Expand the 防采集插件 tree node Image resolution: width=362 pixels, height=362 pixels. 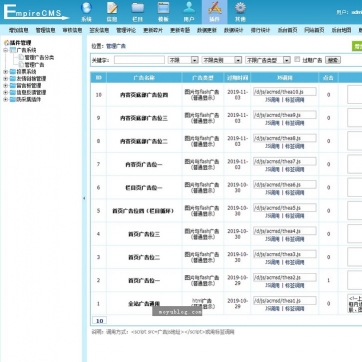point(5,99)
